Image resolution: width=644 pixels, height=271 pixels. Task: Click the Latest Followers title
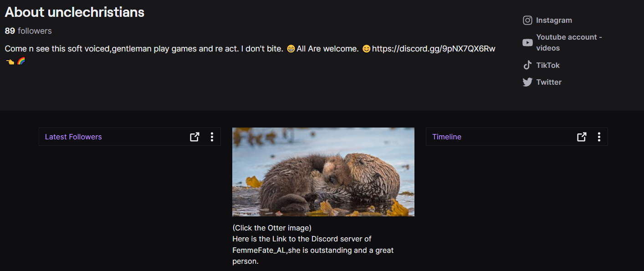click(73, 137)
